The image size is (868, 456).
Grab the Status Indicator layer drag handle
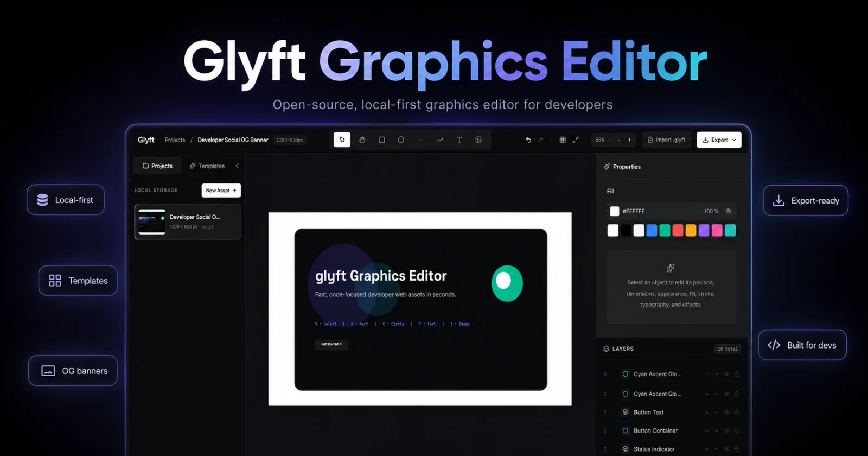tap(605, 449)
